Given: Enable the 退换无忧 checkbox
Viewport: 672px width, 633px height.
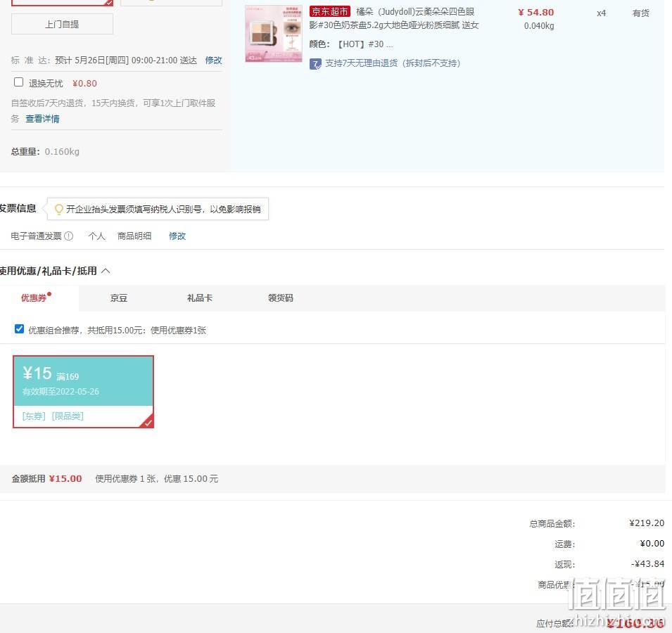Looking at the screenshot, I should coord(18,82).
